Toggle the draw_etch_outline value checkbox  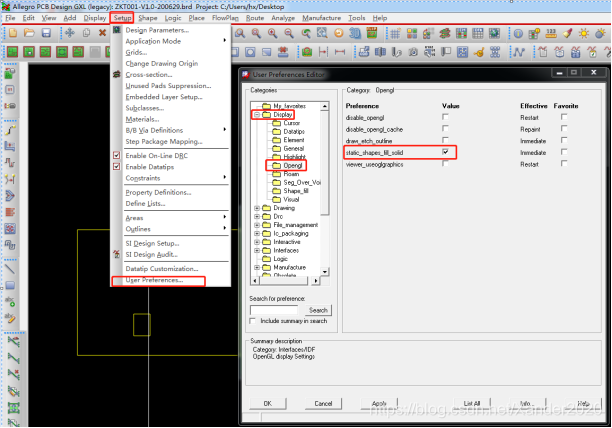(445, 140)
